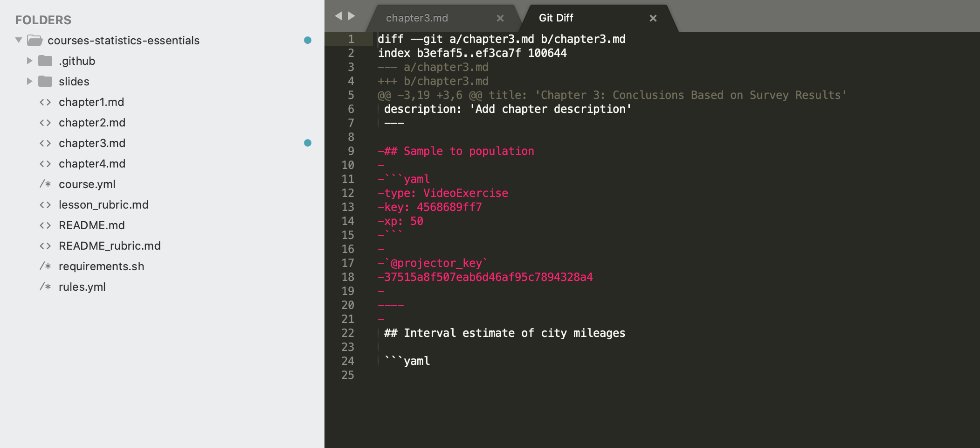Close the Git Diff tab

coord(653,18)
